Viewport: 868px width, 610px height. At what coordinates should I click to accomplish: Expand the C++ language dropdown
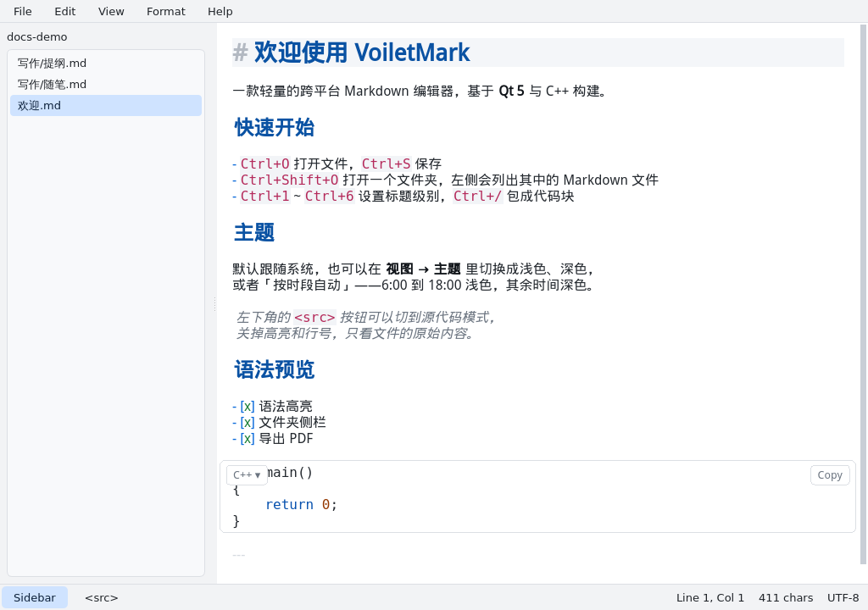pos(247,475)
